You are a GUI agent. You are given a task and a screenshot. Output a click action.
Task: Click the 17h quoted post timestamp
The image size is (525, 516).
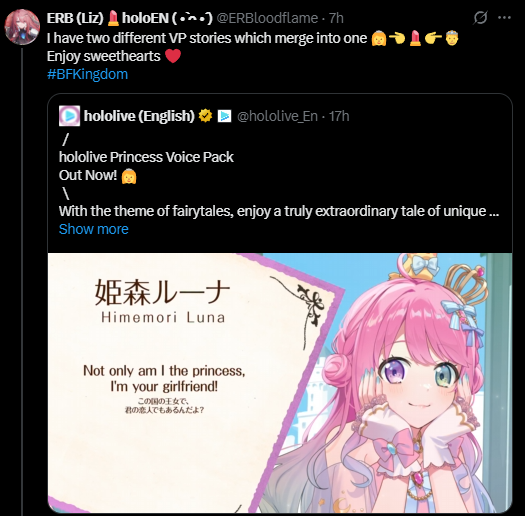pyautogui.click(x=339, y=116)
